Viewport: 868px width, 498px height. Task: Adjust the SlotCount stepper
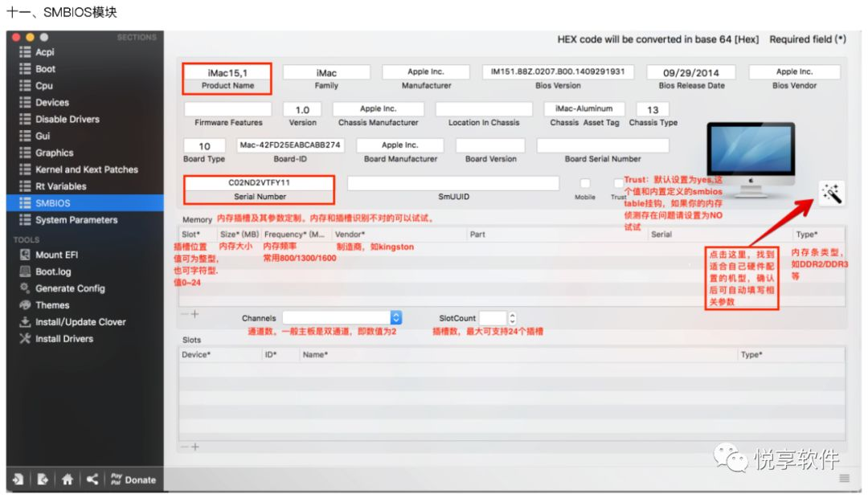click(x=512, y=317)
